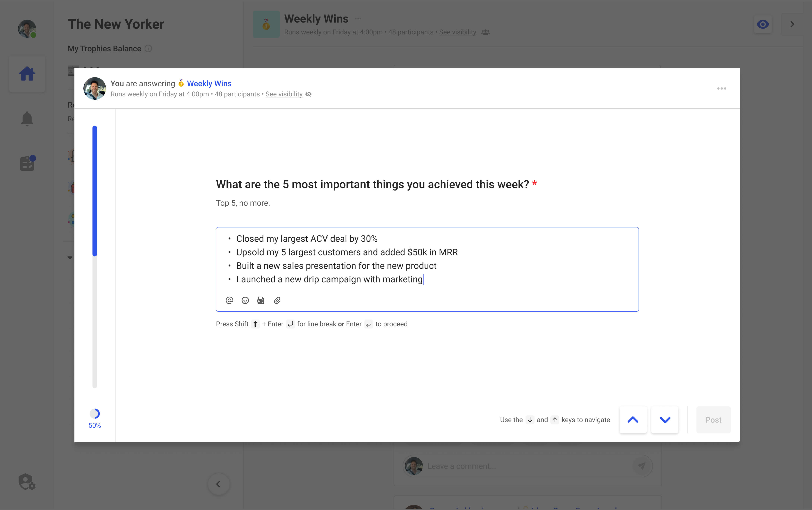Open the three-dot menu on the answer modal

pyautogui.click(x=722, y=88)
